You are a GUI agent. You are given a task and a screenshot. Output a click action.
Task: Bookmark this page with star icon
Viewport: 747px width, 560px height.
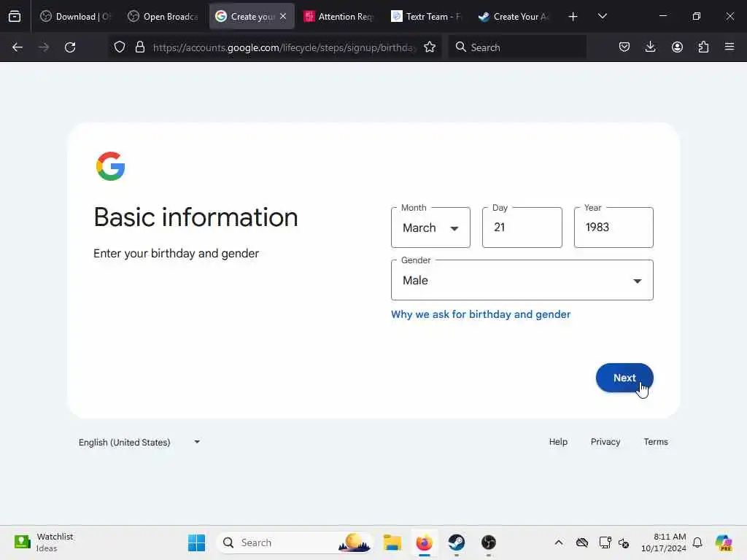coord(430,47)
